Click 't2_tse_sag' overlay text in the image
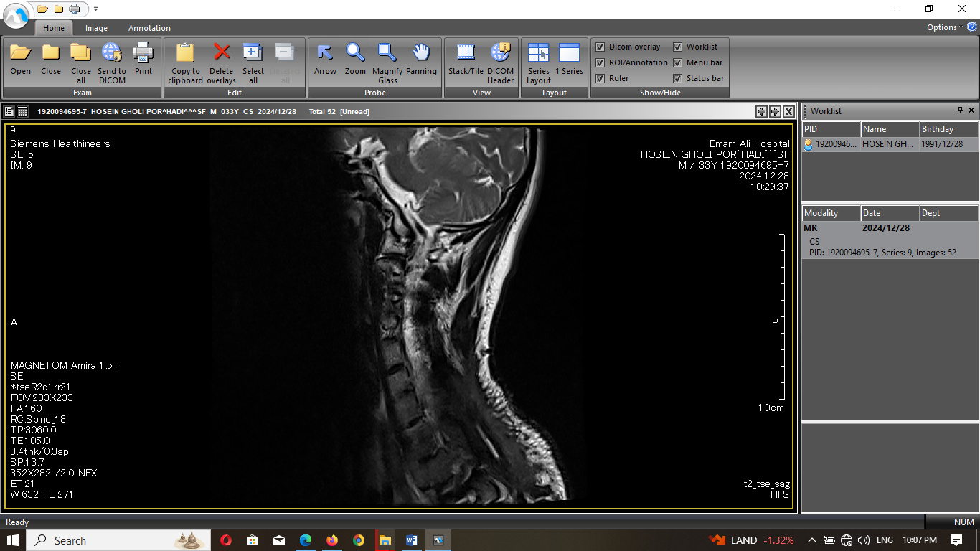 tap(766, 484)
